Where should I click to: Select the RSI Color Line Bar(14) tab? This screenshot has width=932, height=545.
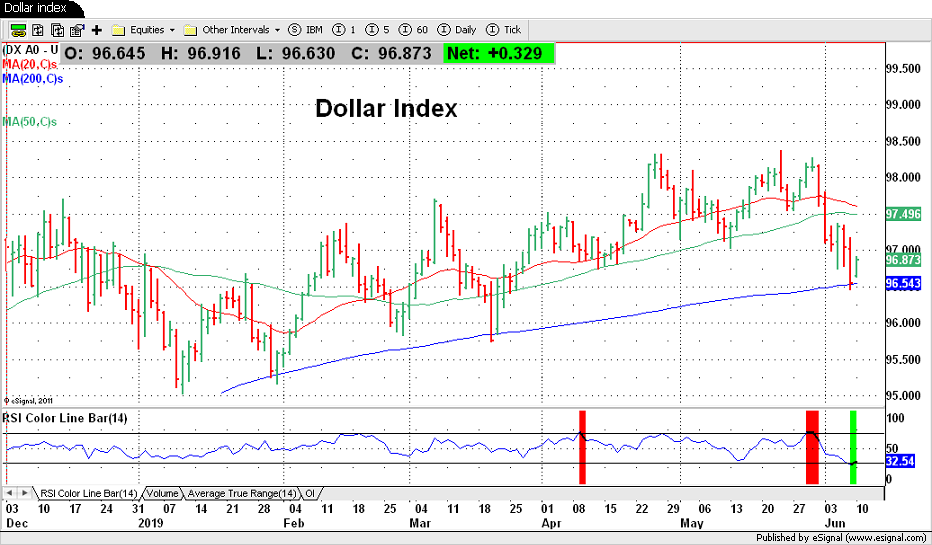point(88,493)
